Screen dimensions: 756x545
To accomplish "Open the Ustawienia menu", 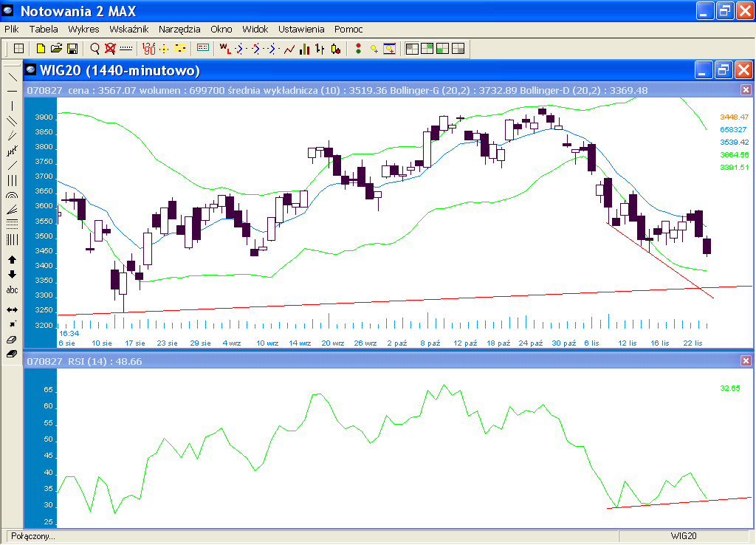I will (301, 30).
